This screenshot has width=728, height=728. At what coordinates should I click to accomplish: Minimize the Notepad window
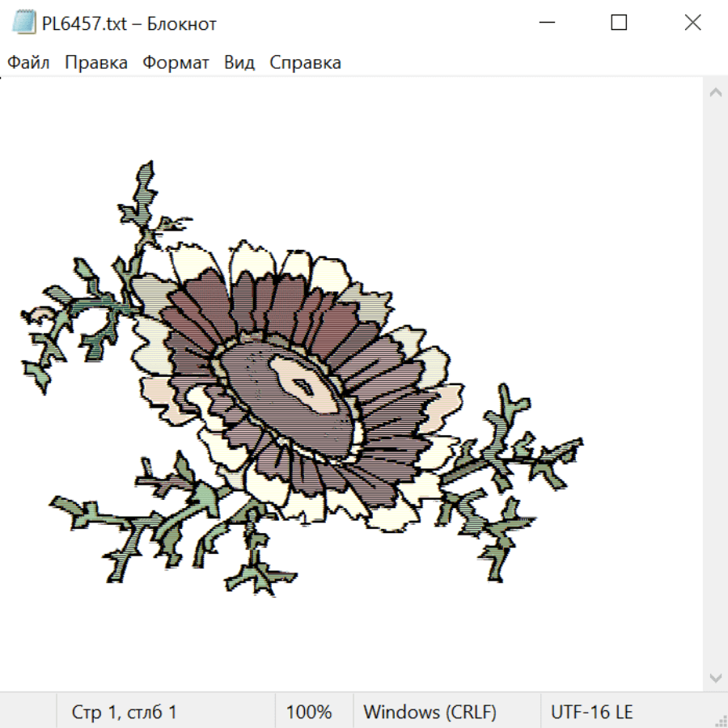544,23
